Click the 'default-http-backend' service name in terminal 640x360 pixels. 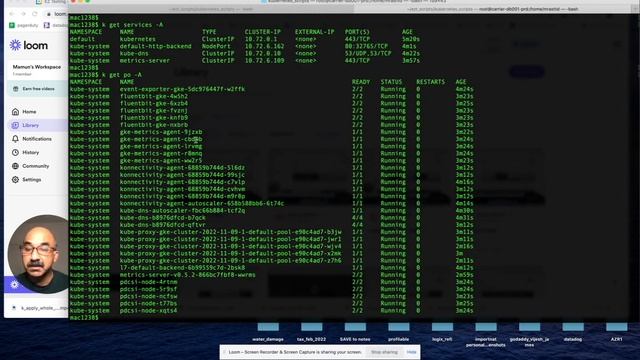tap(156, 46)
